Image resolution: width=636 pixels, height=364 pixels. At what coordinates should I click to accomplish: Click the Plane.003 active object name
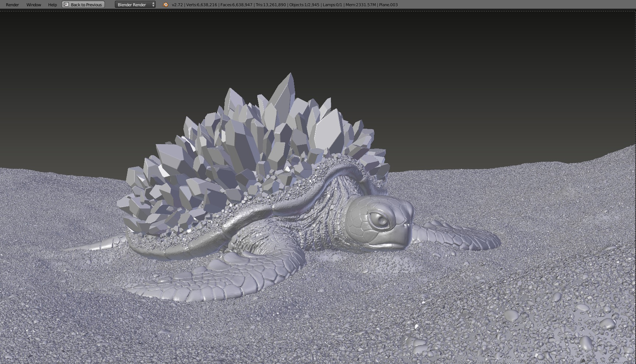click(388, 5)
